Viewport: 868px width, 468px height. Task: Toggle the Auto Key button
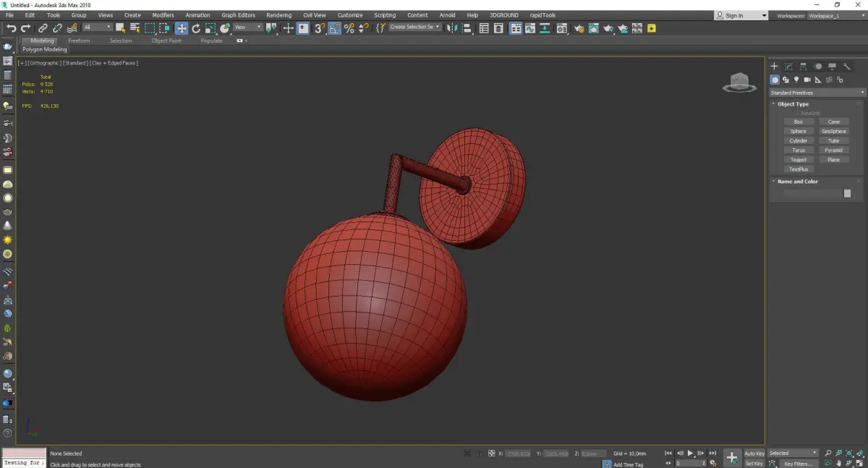pos(754,454)
